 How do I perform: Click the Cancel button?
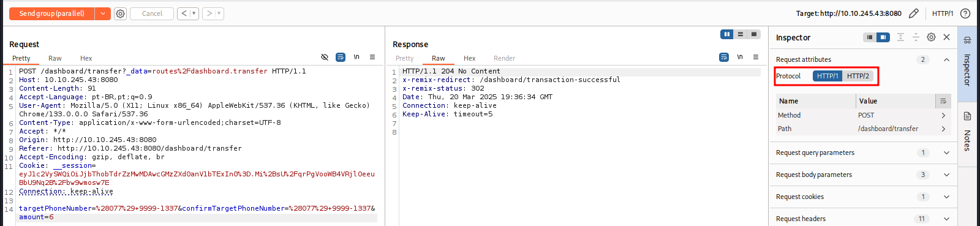[152, 13]
